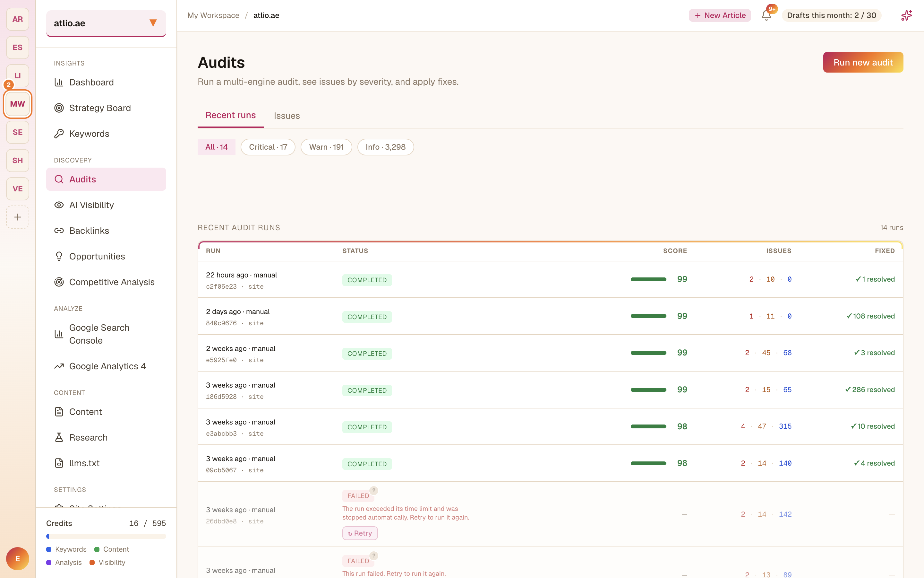Image resolution: width=924 pixels, height=578 pixels.
Task: Click the first FAILED status badge
Action: pos(358,496)
